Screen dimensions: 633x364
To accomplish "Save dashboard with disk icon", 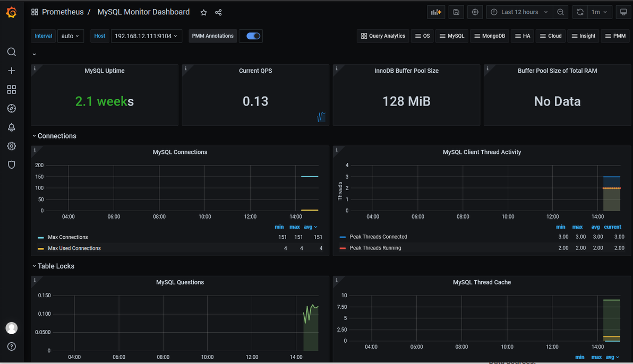I will (456, 12).
